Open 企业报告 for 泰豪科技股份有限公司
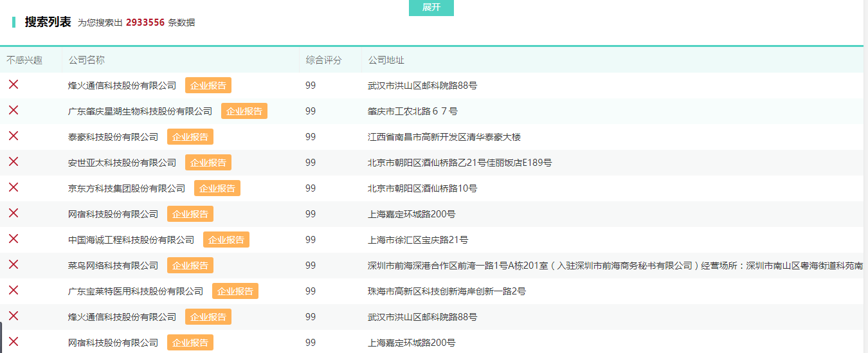 [190, 137]
